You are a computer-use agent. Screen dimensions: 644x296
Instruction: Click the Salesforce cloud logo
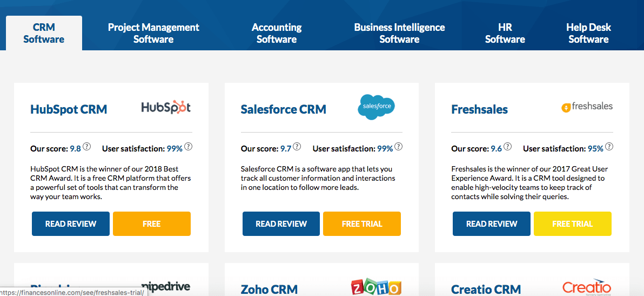[x=376, y=107]
